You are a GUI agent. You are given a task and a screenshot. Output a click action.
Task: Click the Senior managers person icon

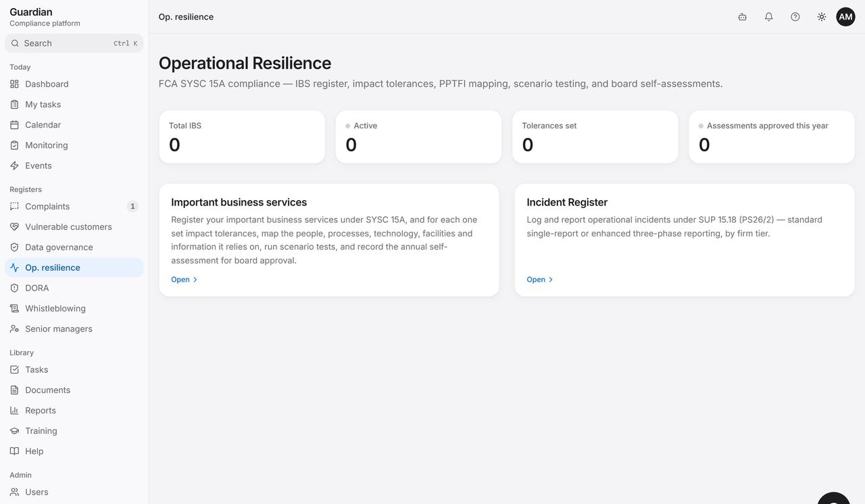(x=14, y=329)
